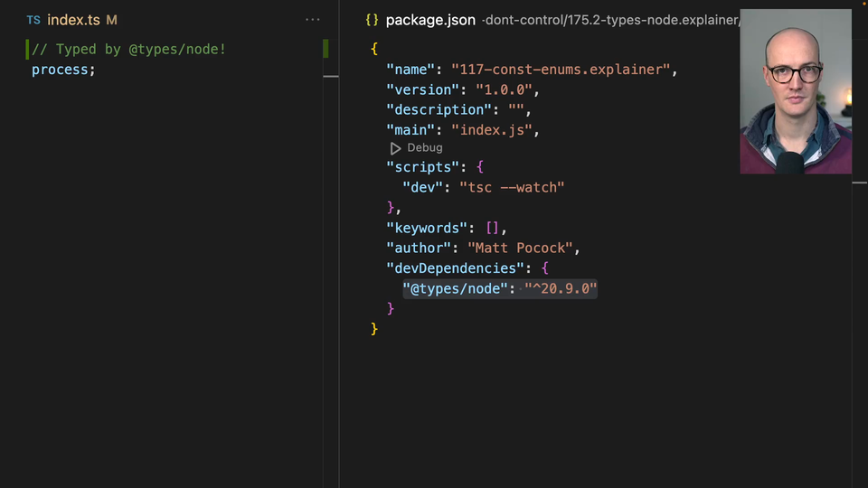Click the Debug code lens text above scripts
Viewport: 868px width, 488px height.
[424, 148]
